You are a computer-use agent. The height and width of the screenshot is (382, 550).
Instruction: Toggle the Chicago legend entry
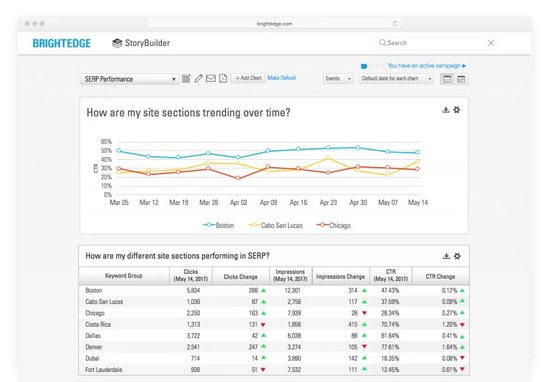pyautogui.click(x=333, y=225)
